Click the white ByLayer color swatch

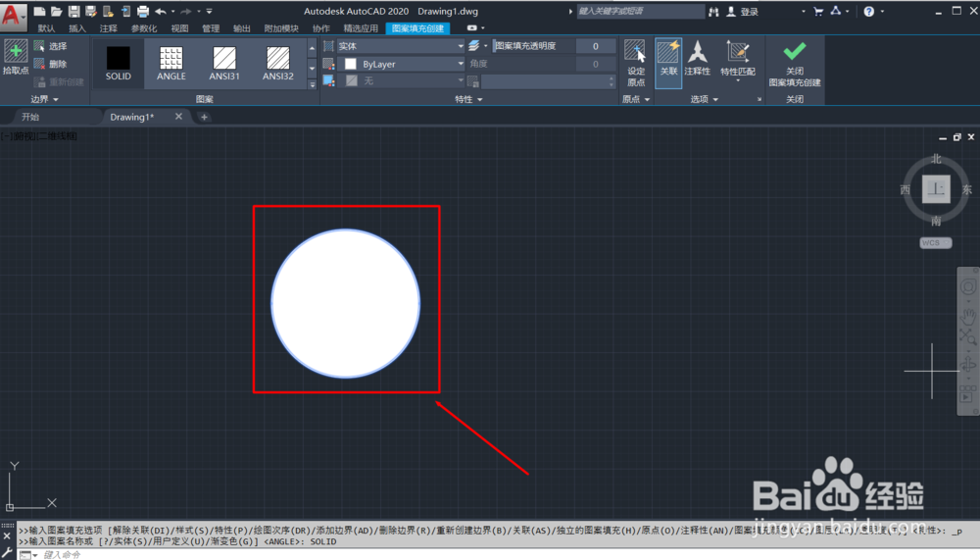[x=351, y=64]
